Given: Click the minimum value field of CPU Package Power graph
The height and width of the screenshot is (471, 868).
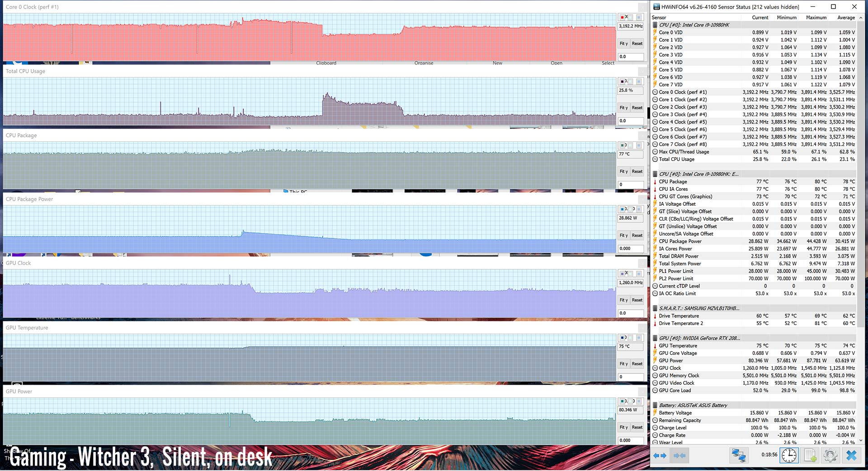Looking at the screenshot, I should (630, 249).
